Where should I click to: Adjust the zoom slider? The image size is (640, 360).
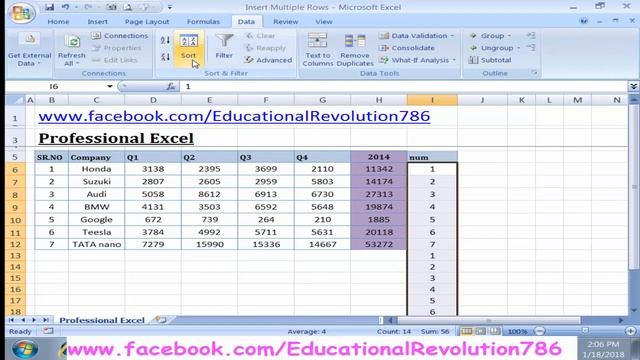click(x=585, y=331)
